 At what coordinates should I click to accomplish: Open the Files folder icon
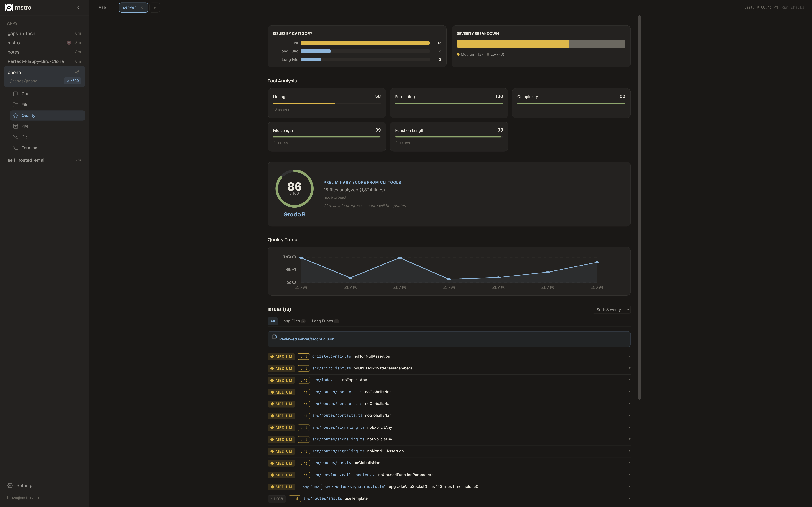[15, 105]
